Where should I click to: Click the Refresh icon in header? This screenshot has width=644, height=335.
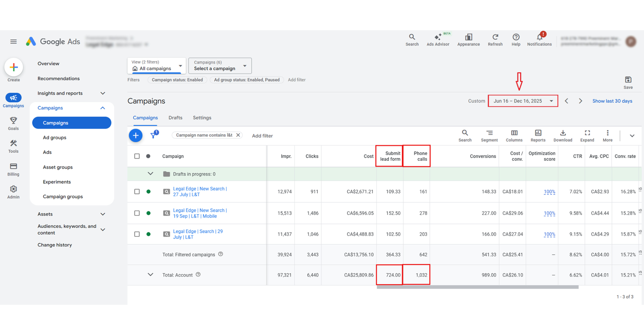point(495,40)
